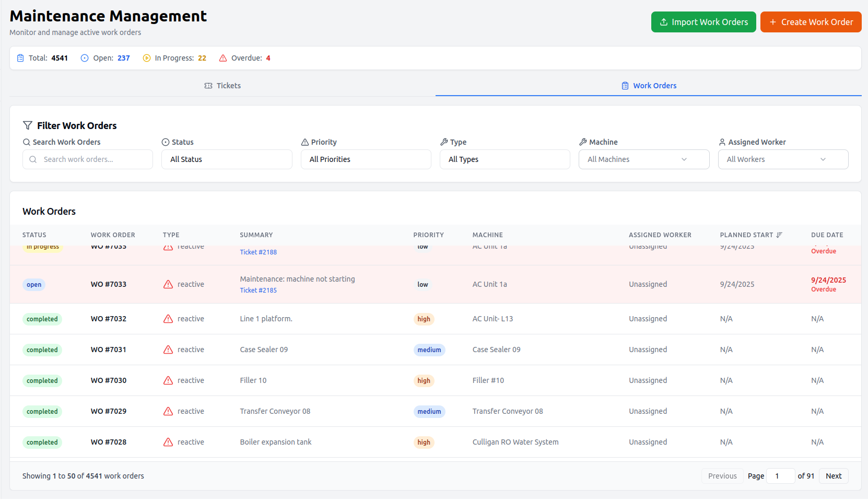Click the upload icon on Import Work Orders
Screen dimensions: 868x500
(x=664, y=22)
